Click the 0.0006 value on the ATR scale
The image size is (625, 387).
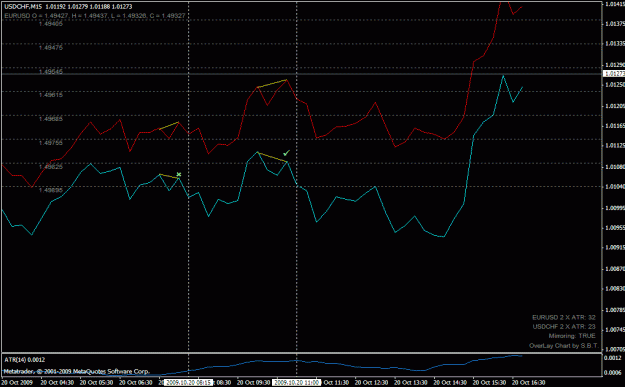[613, 373]
